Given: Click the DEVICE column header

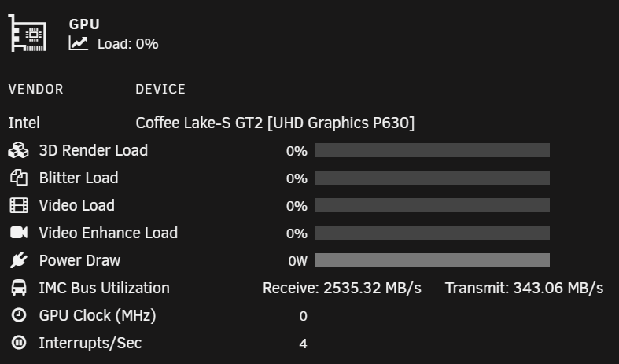Looking at the screenshot, I should [160, 89].
